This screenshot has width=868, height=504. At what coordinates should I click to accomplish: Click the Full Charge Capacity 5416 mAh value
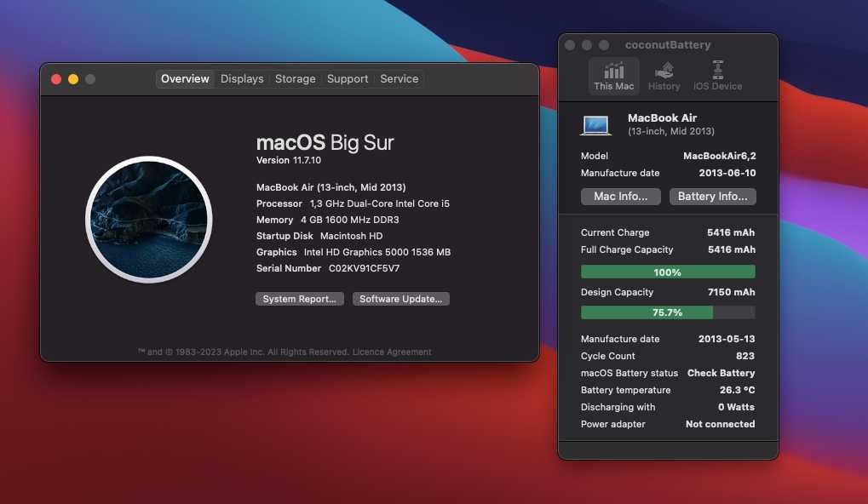pos(731,249)
